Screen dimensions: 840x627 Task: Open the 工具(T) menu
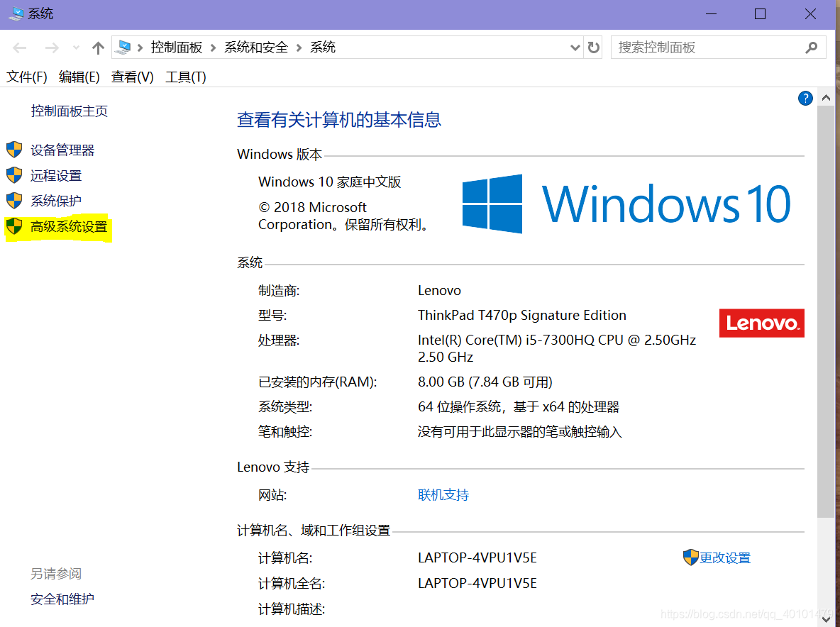tap(186, 77)
